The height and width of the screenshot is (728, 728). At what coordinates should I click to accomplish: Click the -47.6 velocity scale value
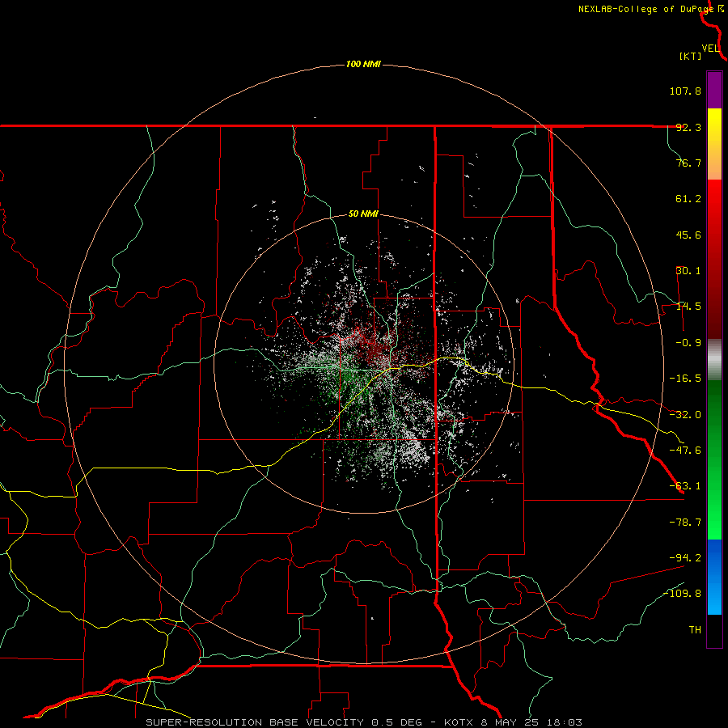click(685, 451)
